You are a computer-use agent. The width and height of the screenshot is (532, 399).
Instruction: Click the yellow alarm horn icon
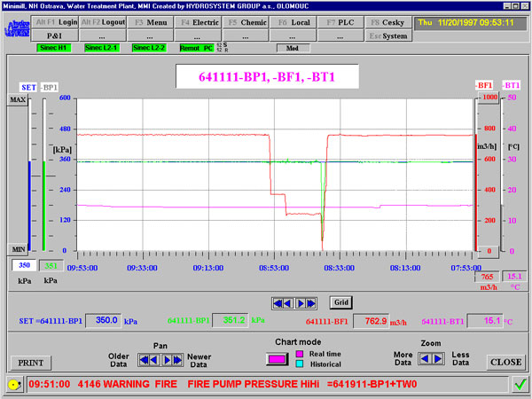[13, 385]
